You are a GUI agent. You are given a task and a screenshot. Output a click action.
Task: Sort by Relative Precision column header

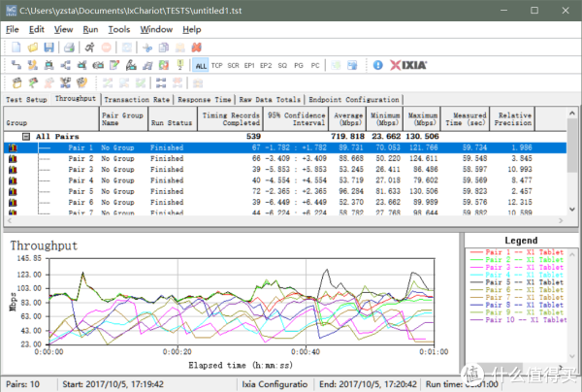tap(512, 118)
